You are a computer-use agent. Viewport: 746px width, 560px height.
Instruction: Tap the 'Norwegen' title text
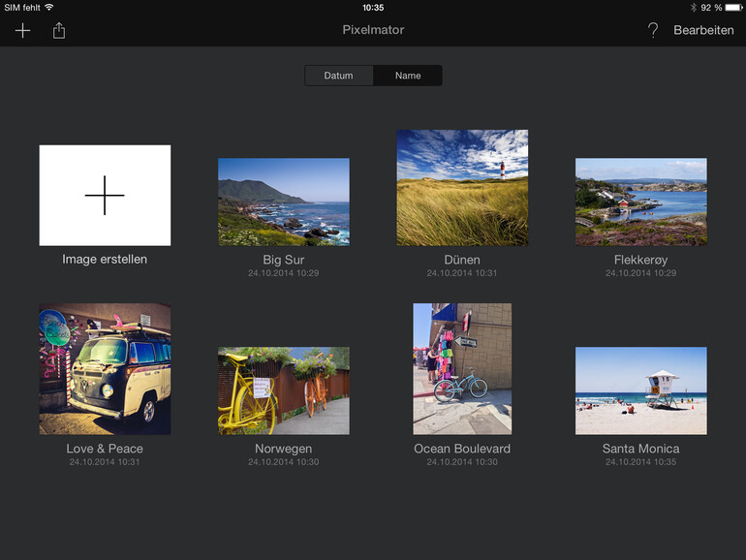pyautogui.click(x=284, y=449)
